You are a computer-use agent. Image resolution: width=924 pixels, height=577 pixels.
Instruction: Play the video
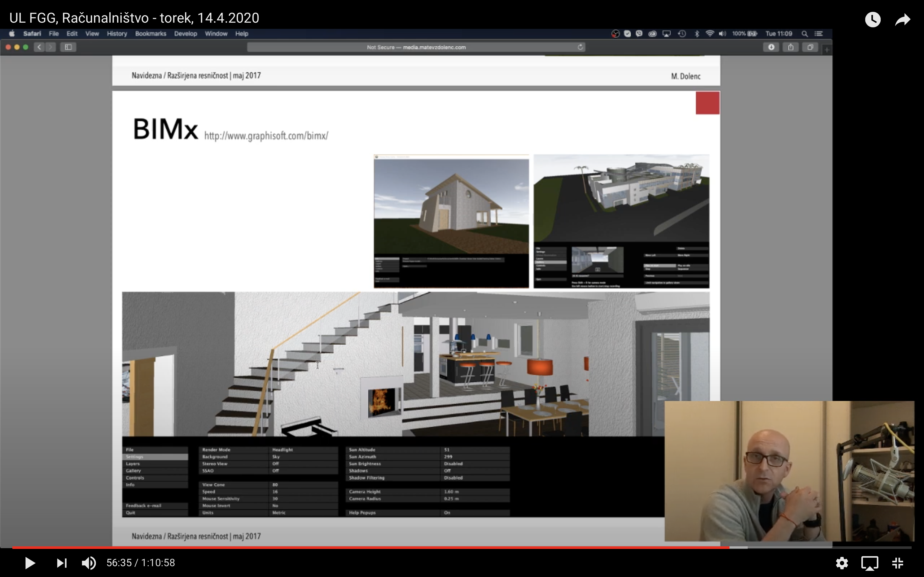[x=30, y=563]
